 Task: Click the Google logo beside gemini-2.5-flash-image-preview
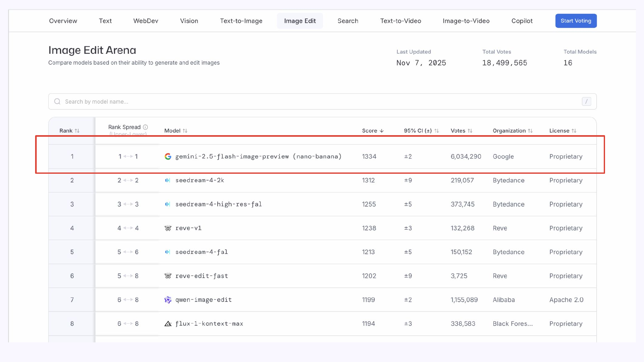(168, 156)
